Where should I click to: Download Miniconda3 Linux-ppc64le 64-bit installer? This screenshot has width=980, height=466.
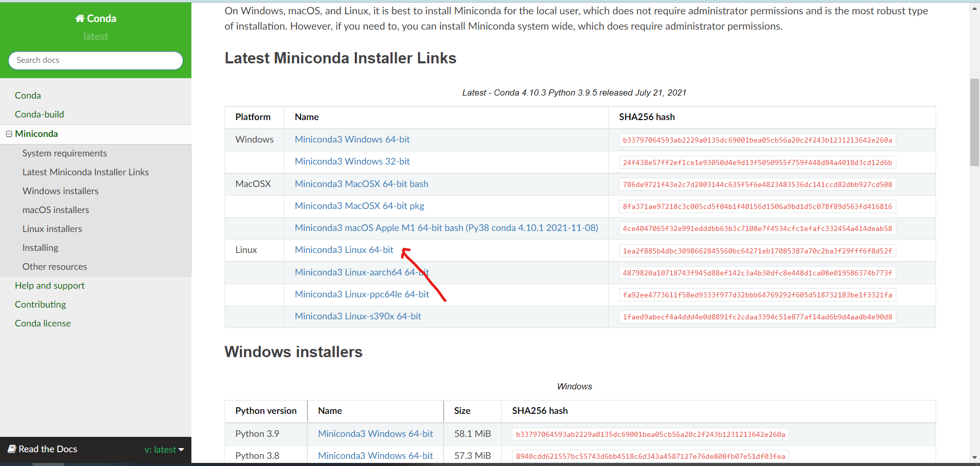click(x=362, y=294)
